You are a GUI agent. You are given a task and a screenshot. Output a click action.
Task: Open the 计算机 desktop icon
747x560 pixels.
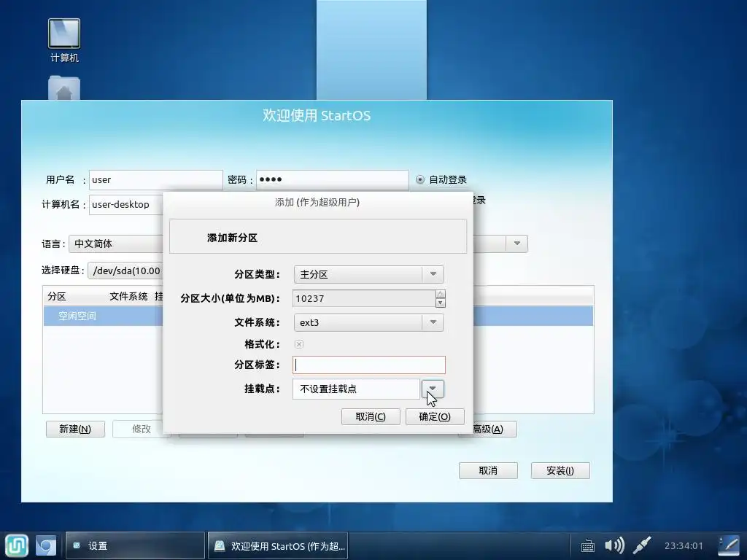[64, 41]
